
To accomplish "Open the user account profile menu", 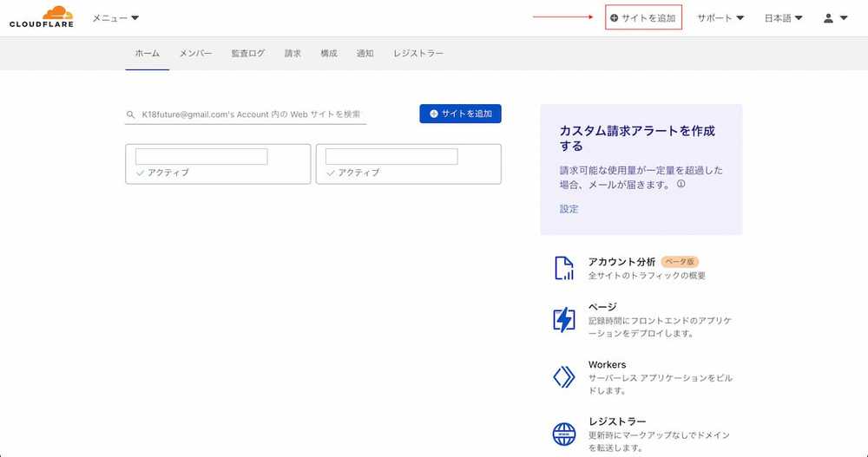I will tap(835, 18).
